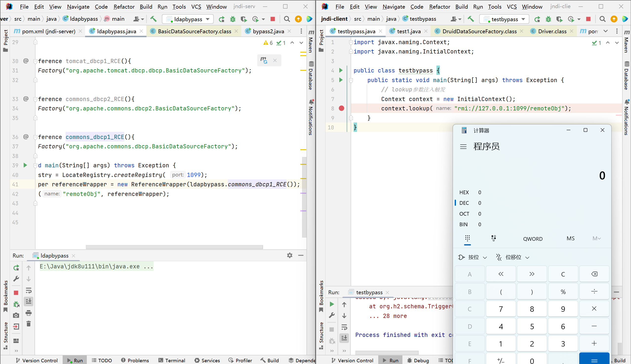Screen dimensions: 631x364
Task: Run main method gutter arrow at line 39
Action: click(25, 165)
